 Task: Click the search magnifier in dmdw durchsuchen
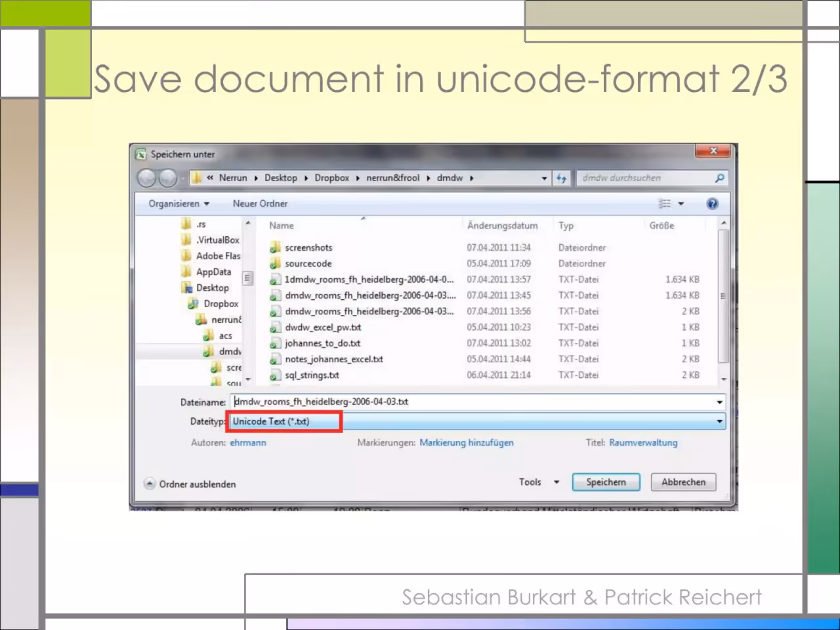[x=719, y=178]
